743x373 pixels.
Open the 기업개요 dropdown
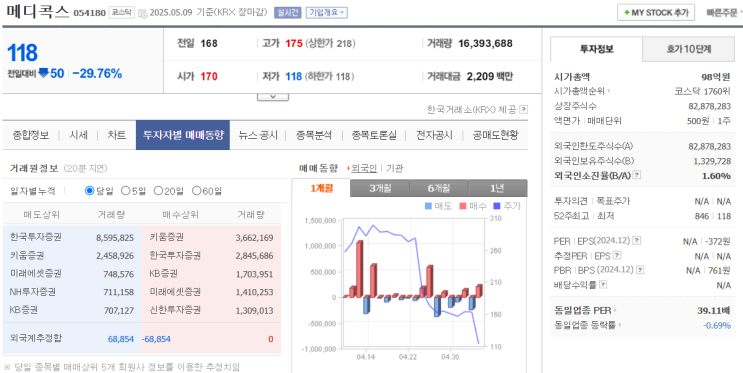tap(326, 13)
